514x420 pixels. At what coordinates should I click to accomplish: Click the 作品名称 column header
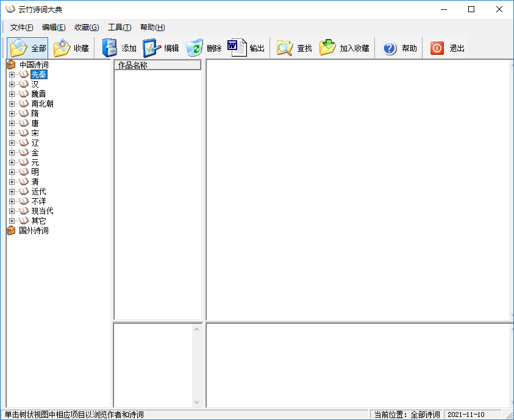tap(158, 65)
